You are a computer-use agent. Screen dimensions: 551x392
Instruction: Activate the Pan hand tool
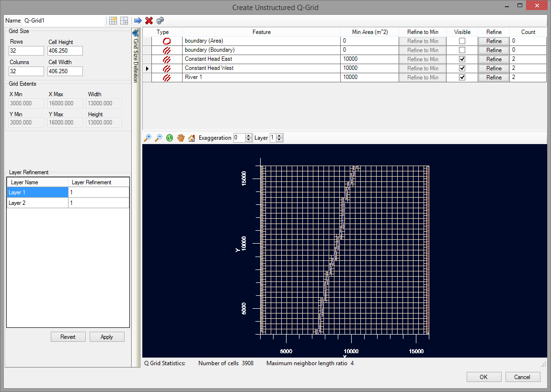[181, 138]
